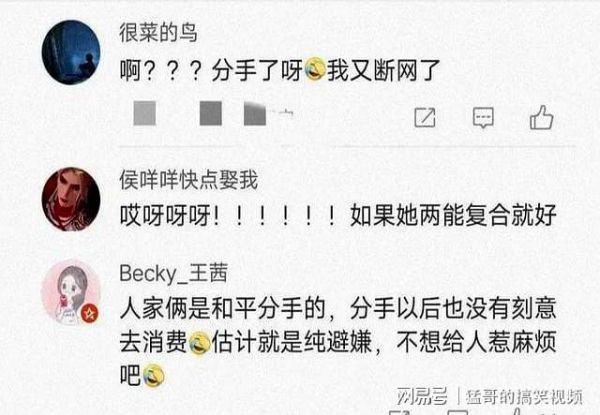This screenshot has height=415, width=600.
Task: Open Becky_王茜's cartoon girl avatar
Action: (71, 293)
